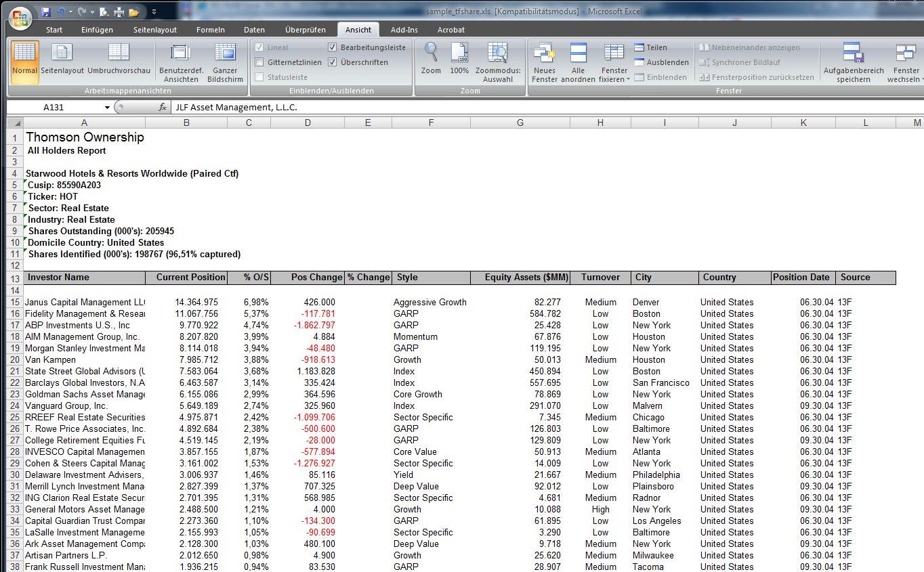Screen dimensions: 924x572
Task: Select the San Francisco city cell
Action: tap(665, 382)
